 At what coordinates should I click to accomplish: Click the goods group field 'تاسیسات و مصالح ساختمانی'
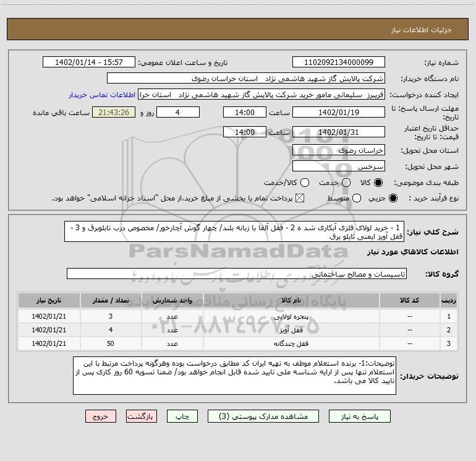[x=236, y=274]
